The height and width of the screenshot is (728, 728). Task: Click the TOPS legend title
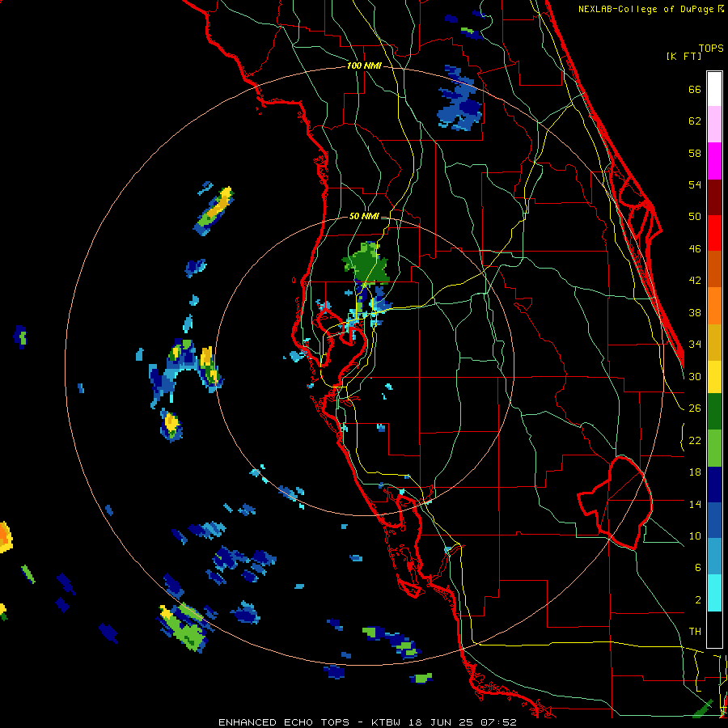coord(711,49)
